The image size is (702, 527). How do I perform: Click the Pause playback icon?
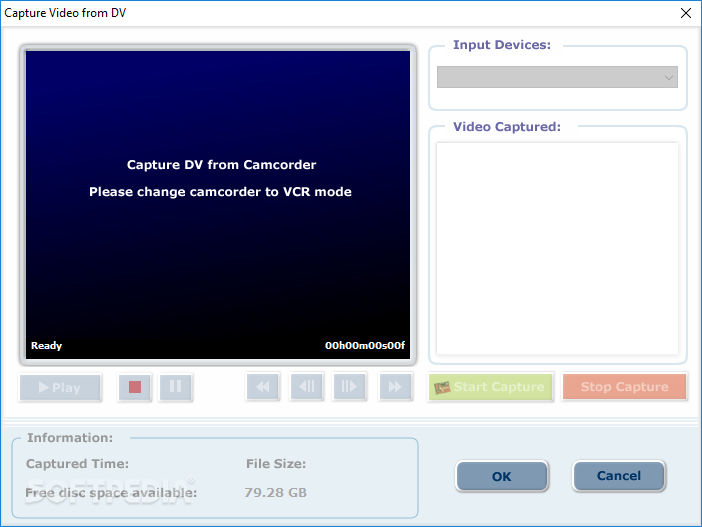tap(176, 387)
